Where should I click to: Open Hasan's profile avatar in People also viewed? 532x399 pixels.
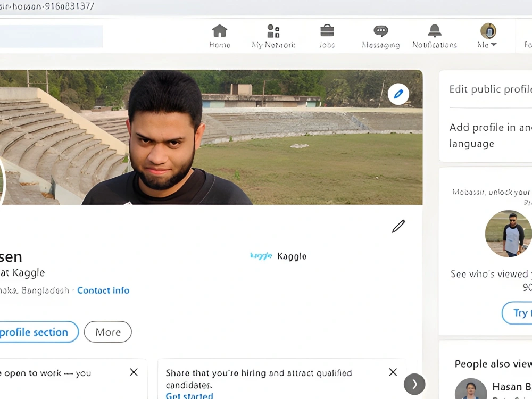(x=471, y=389)
